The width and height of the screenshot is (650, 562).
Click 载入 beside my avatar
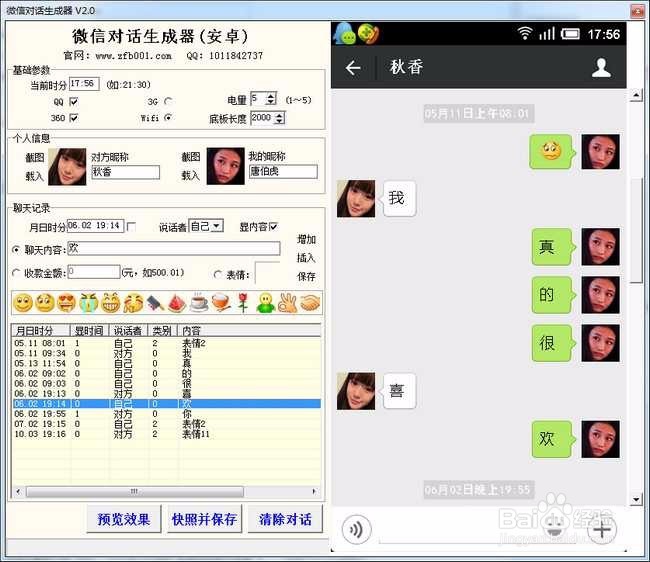point(191,175)
